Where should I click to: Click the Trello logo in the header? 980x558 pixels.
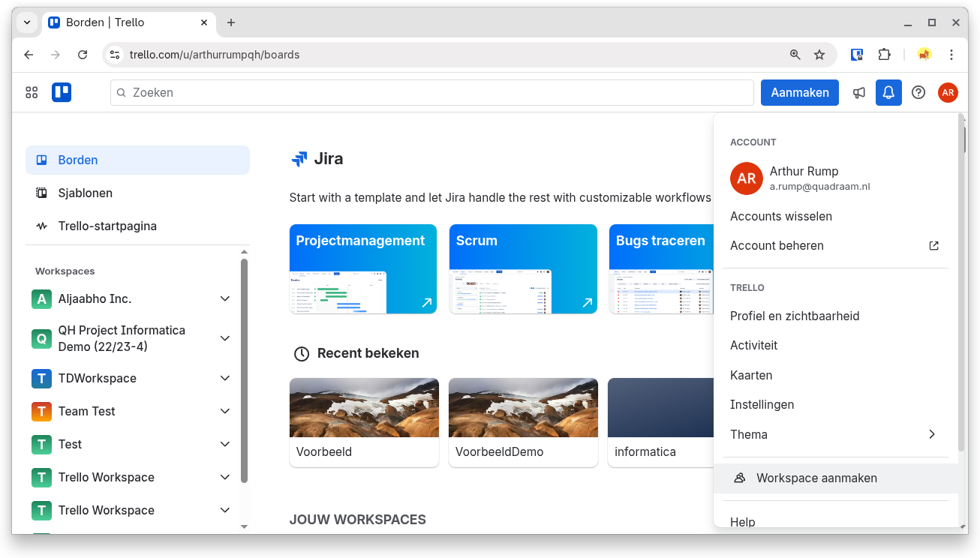tap(61, 91)
